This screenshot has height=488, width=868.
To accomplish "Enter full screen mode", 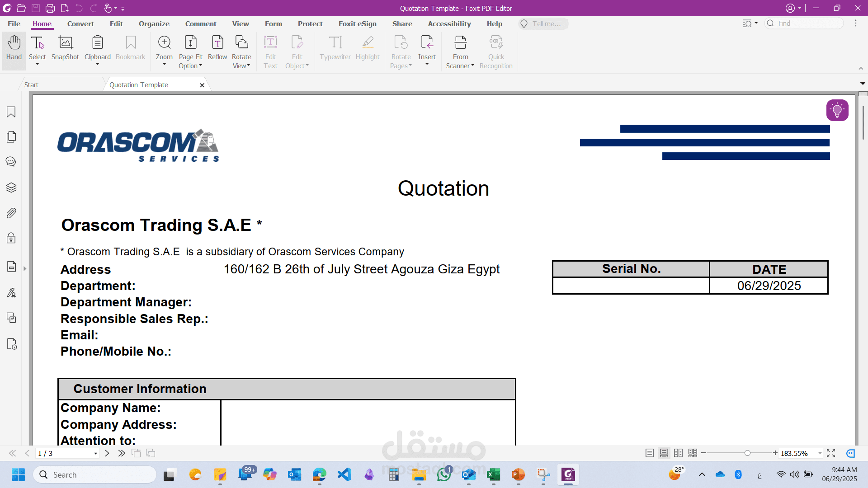I will click(x=831, y=453).
